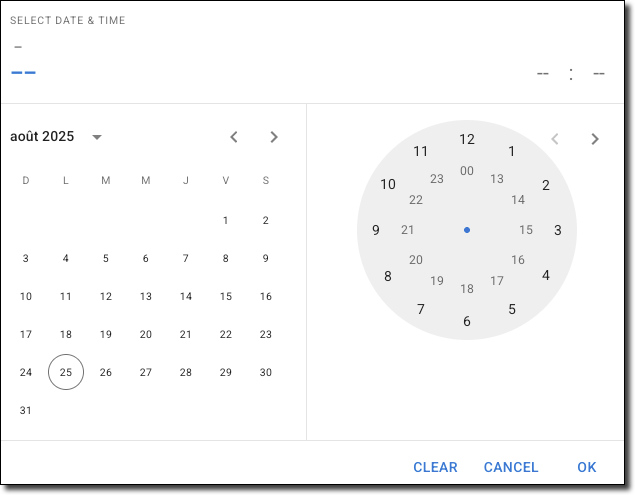Screen dimensions: 635x495
Task: Click the minutes field in the header
Action: pyautogui.click(x=598, y=73)
